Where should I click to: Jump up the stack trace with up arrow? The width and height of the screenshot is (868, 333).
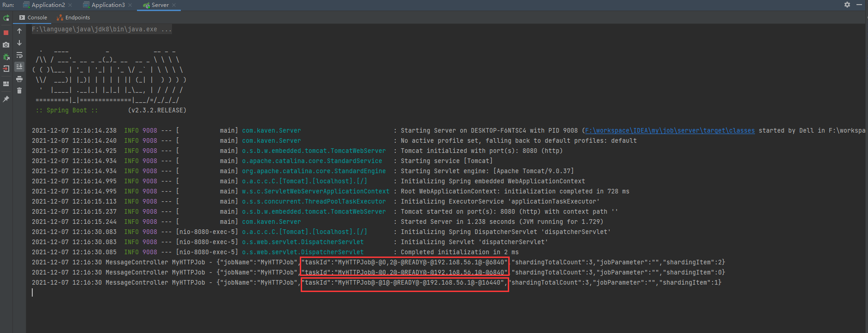tap(19, 31)
